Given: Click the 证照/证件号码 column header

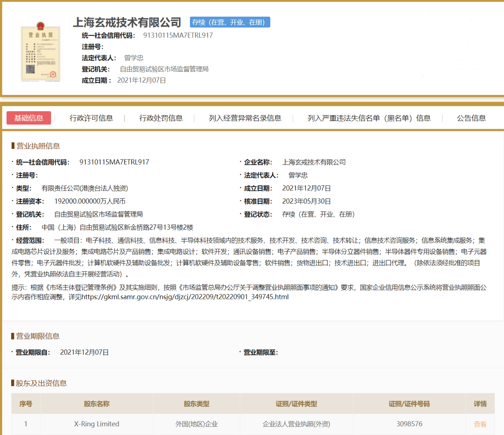Looking at the screenshot, I should (x=409, y=404).
